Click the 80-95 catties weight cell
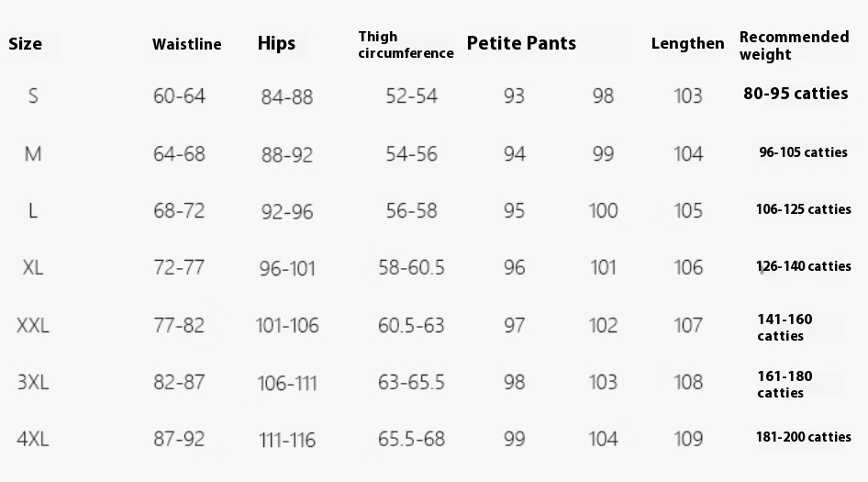 796,94
